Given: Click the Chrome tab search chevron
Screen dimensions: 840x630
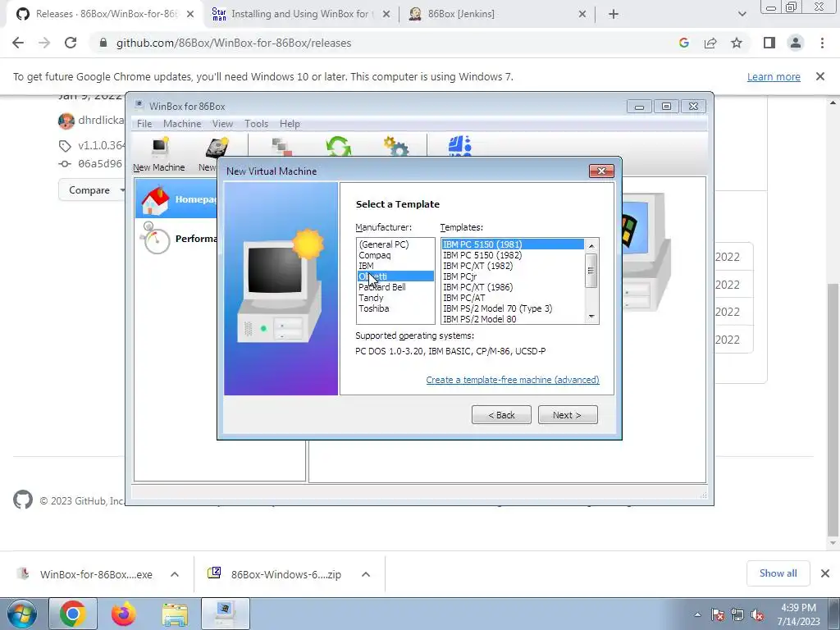Looking at the screenshot, I should tap(742, 15).
